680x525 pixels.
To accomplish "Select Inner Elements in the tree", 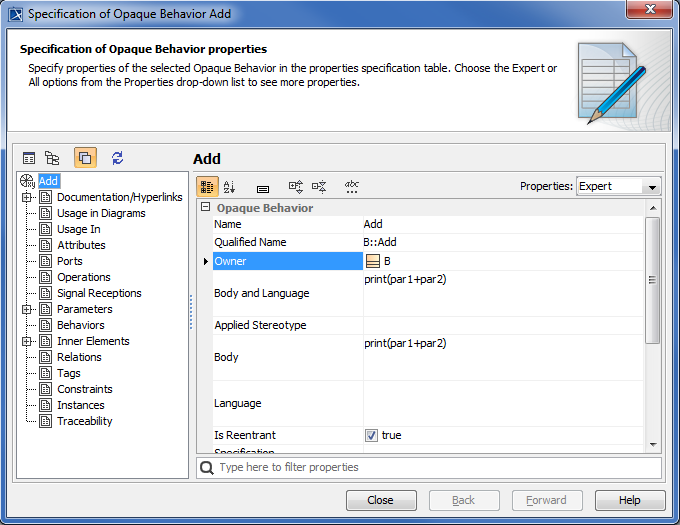I will [x=93, y=341].
